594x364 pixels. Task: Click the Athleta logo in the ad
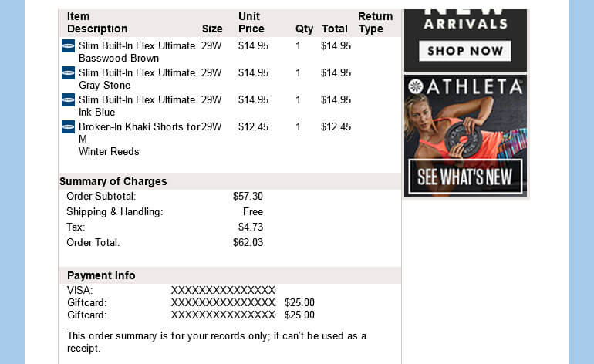pyautogui.click(x=466, y=86)
